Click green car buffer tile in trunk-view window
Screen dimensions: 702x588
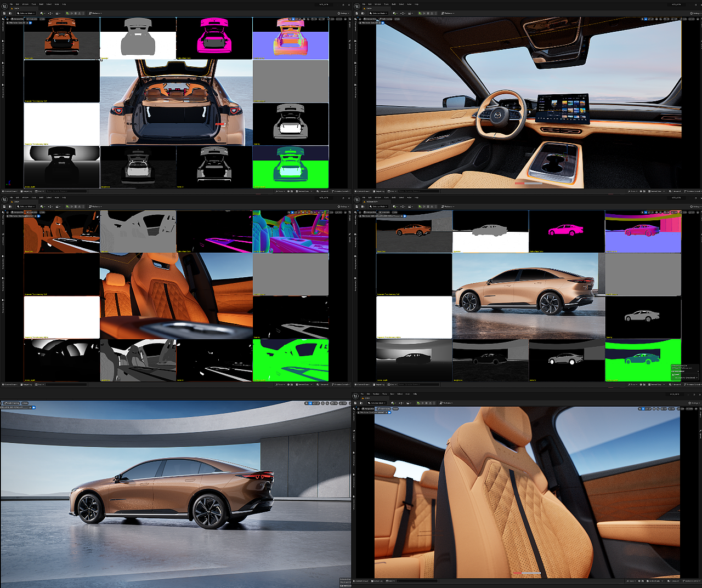click(x=291, y=167)
